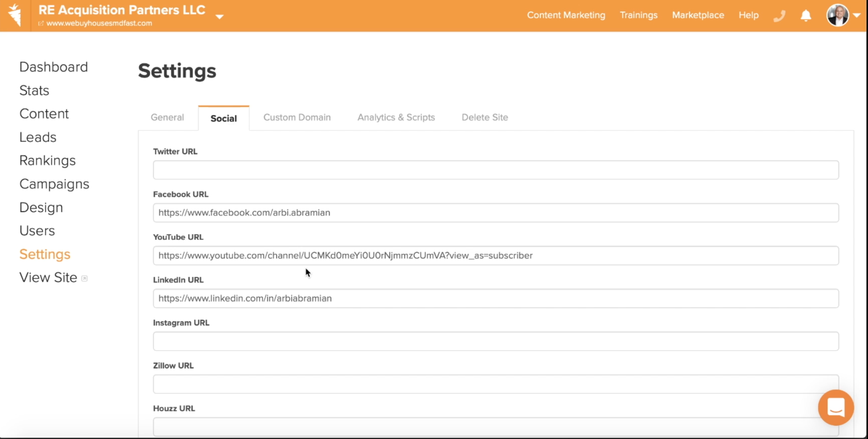
Task: Open the notifications bell
Action: click(806, 16)
